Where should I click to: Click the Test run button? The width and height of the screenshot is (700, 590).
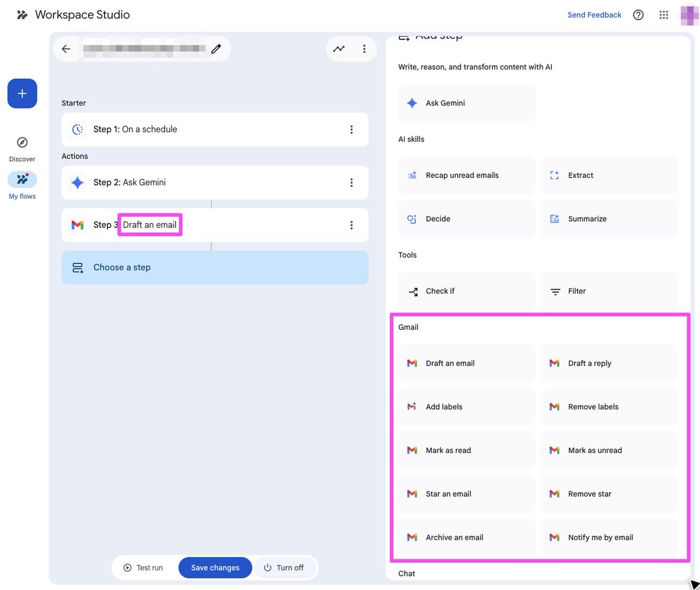pos(143,568)
